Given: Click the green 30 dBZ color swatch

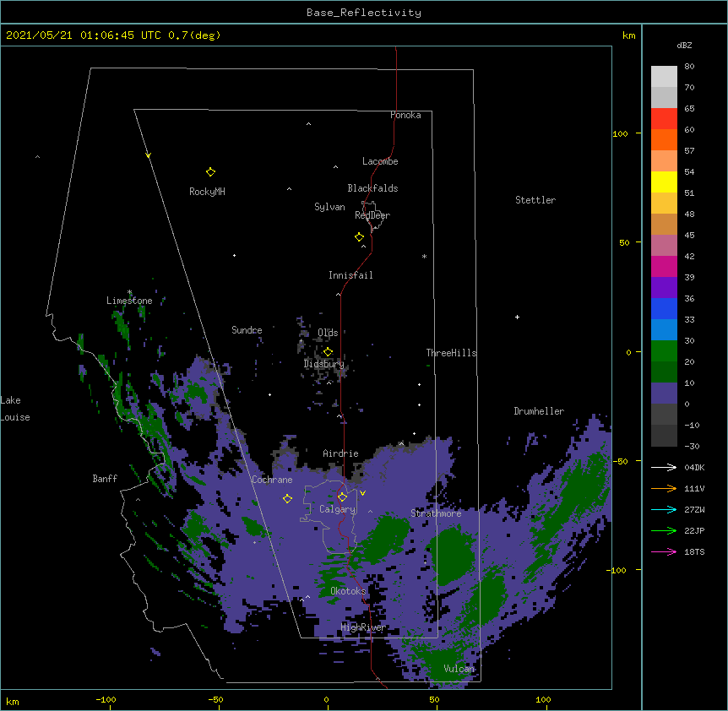Looking at the screenshot, I should 664,351.
